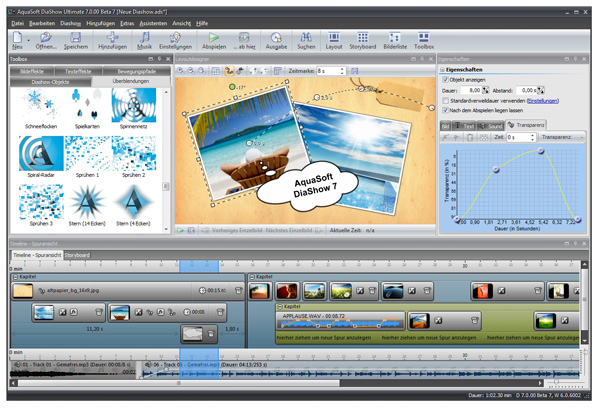The image size is (600, 409).
Task: Open the Musik toolbar icon
Action: [144, 37]
